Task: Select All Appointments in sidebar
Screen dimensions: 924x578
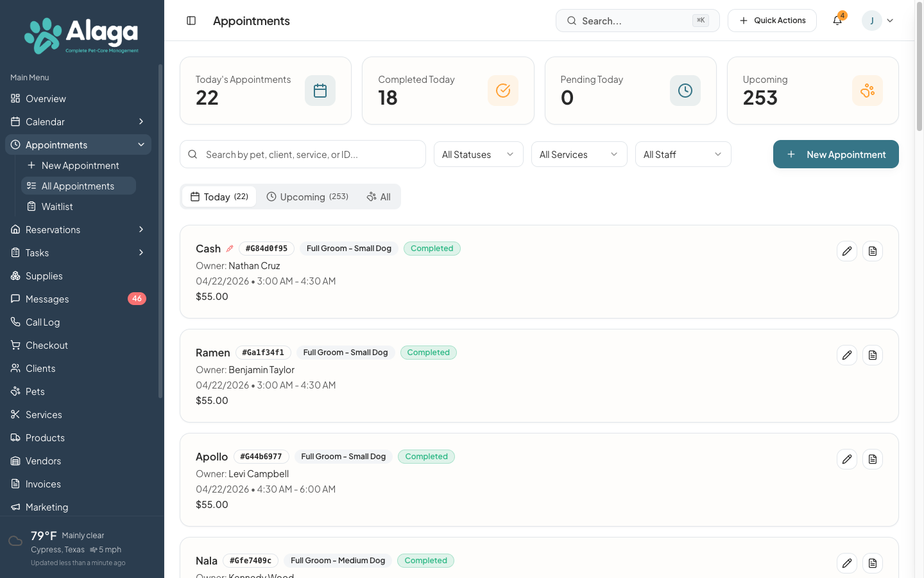Action: [78, 186]
